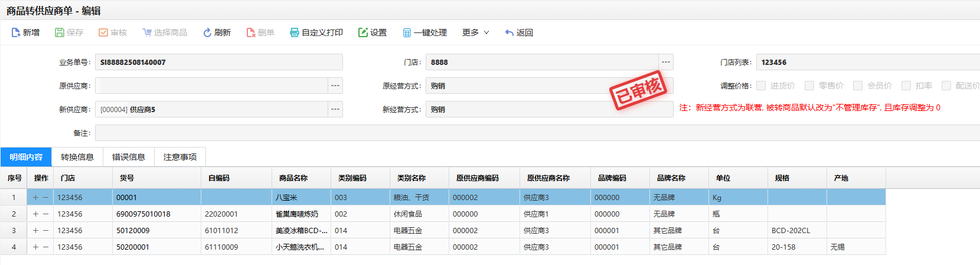
Task: Click the 备注 remarks field
Action: coord(537,133)
